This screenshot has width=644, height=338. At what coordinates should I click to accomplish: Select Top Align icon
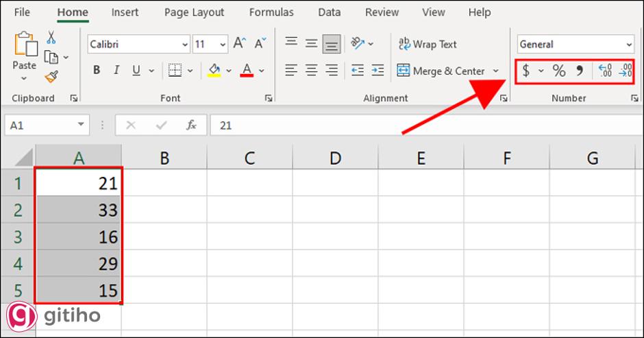click(x=292, y=43)
